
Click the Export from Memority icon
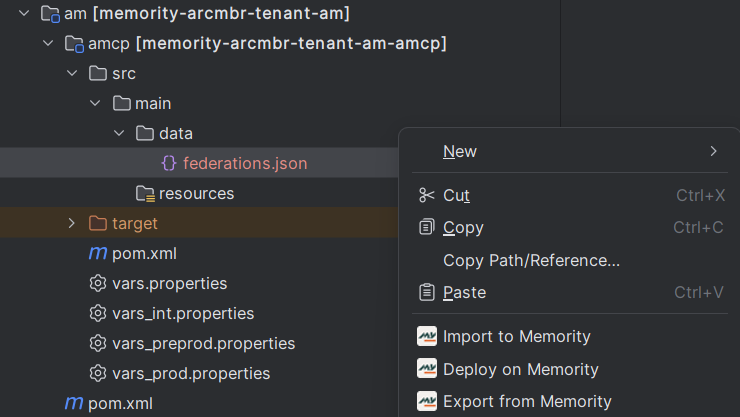pos(427,401)
